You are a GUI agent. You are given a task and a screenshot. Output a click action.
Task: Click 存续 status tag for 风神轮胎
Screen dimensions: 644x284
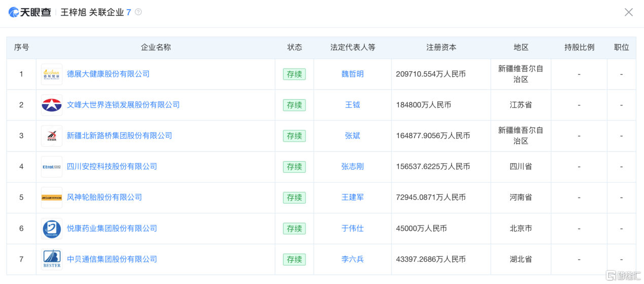coord(294,198)
